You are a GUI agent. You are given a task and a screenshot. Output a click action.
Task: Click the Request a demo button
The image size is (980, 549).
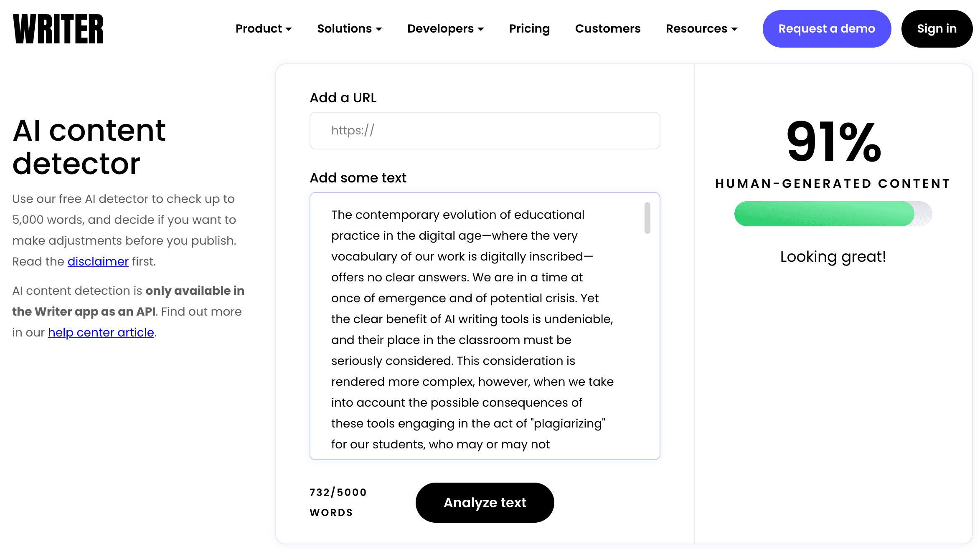click(826, 28)
